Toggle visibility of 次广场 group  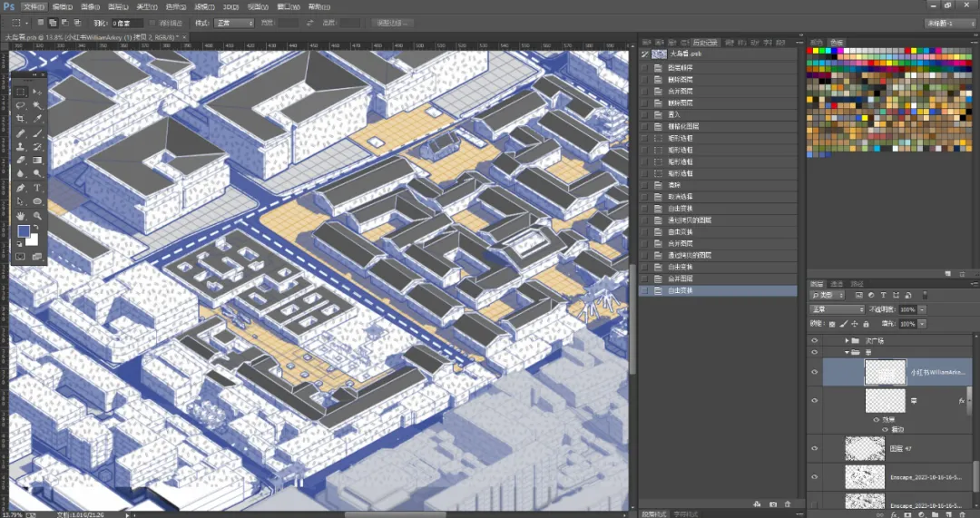(814, 340)
